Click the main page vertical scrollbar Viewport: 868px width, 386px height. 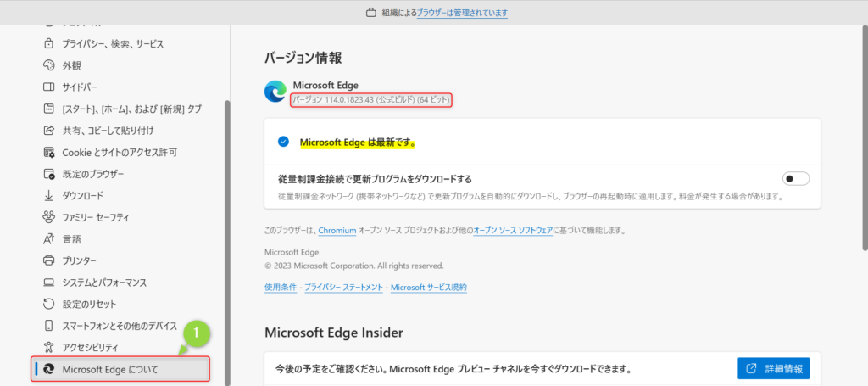pyautogui.click(x=864, y=137)
